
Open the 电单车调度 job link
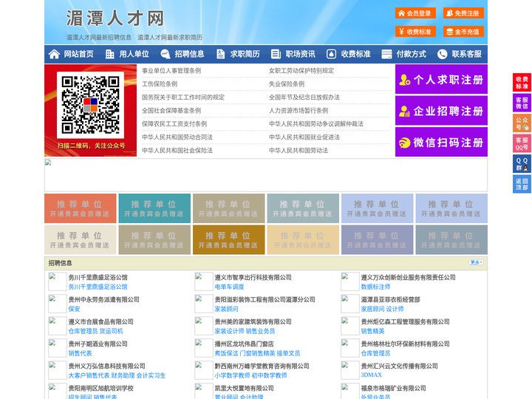tap(229, 287)
